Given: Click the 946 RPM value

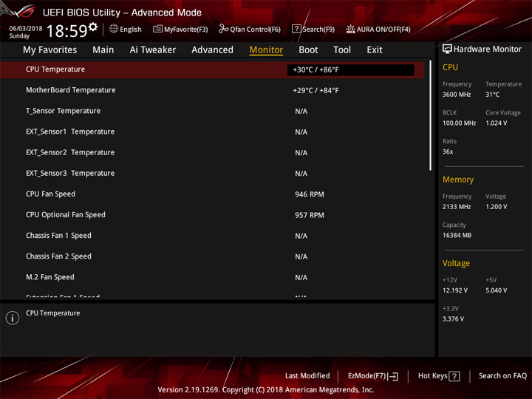Looking at the screenshot, I should (x=310, y=194).
